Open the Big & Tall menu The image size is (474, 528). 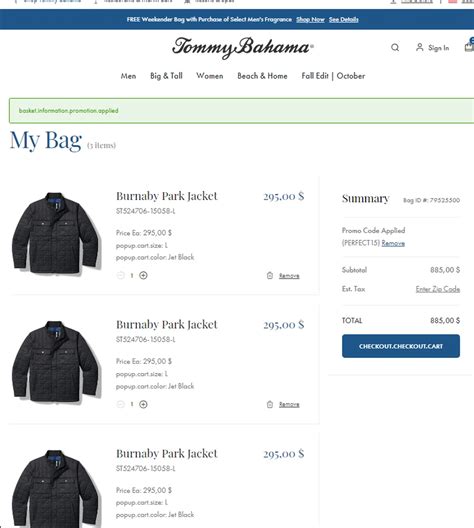(166, 76)
